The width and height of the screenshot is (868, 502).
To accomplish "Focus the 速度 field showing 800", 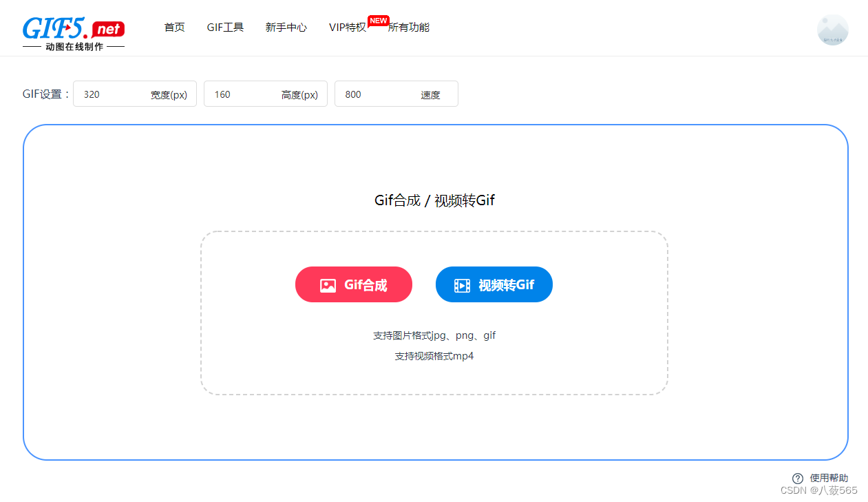I will click(396, 94).
